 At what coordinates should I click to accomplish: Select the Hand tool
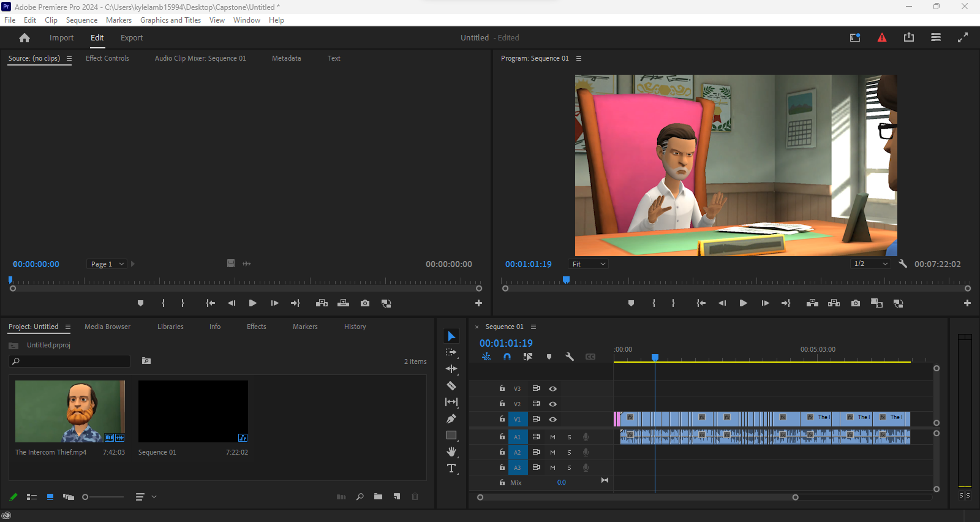coord(451,452)
